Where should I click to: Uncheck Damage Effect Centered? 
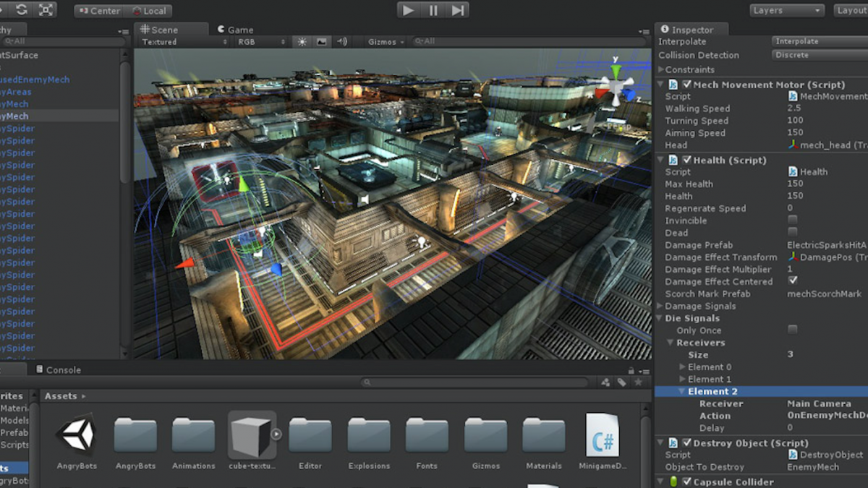click(x=793, y=281)
